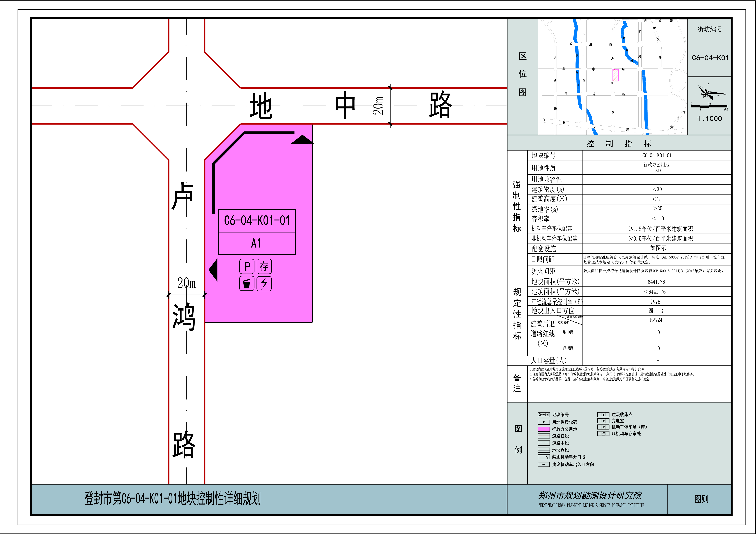Click the pink 行政办公用地 swatch in the legend
This screenshot has height=534, width=756.
[x=544, y=429]
